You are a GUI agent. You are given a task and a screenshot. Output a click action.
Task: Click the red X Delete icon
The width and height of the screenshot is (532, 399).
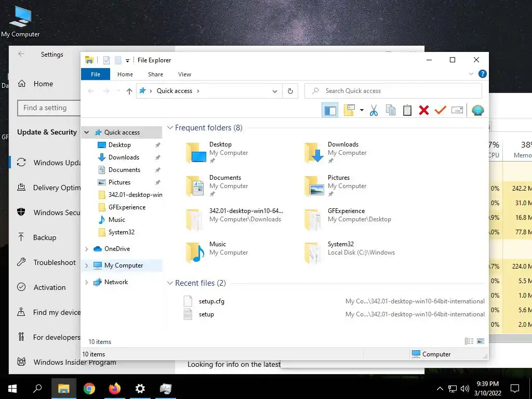424,110
